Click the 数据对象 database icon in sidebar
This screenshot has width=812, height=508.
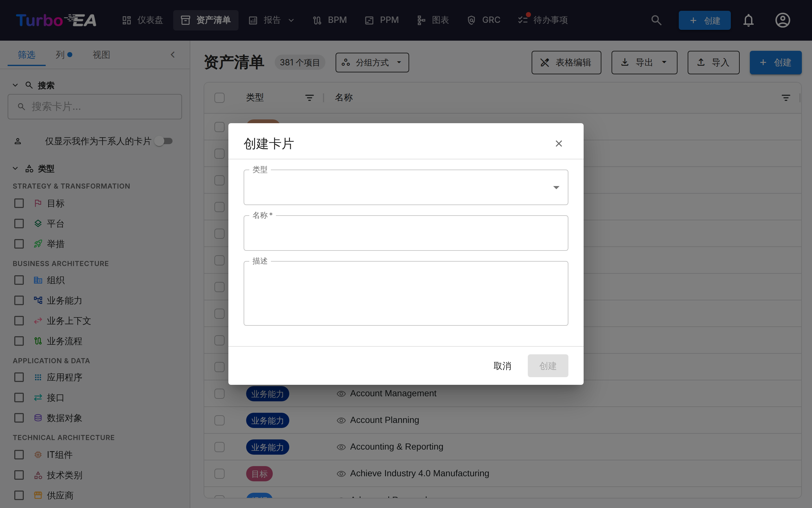coord(38,418)
